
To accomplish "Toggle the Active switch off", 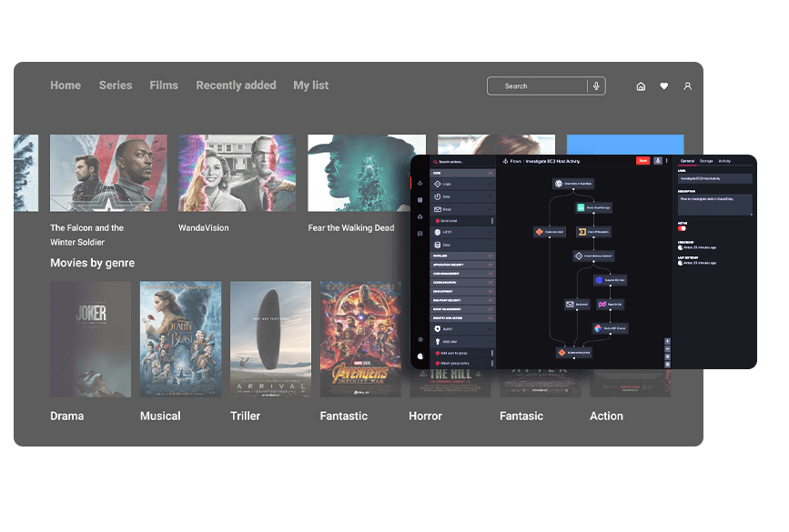I will point(682,228).
